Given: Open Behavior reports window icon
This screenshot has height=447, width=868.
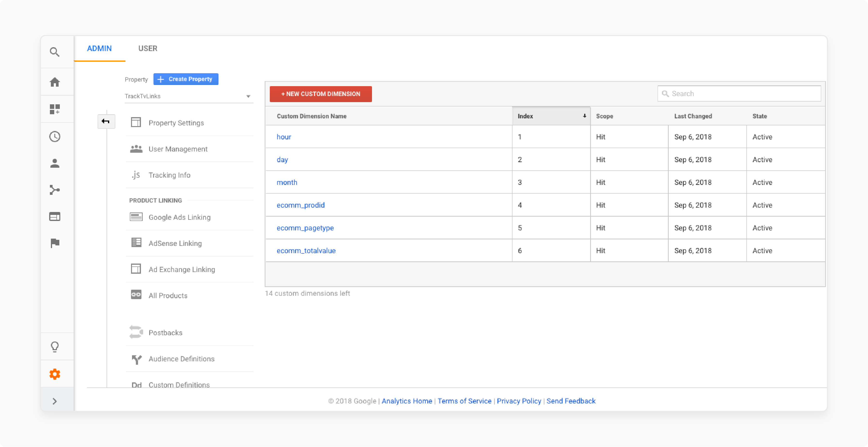Looking at the screenshot, I should 54,216.
